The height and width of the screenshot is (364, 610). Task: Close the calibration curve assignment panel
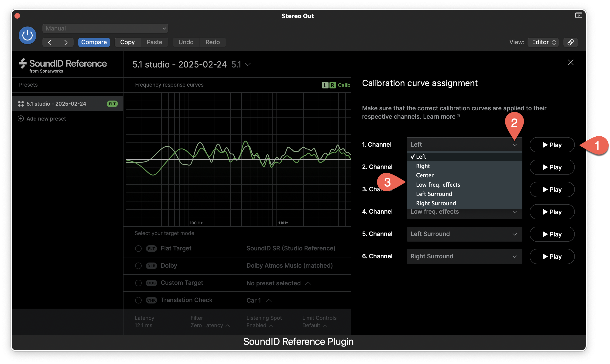point(570,63)
